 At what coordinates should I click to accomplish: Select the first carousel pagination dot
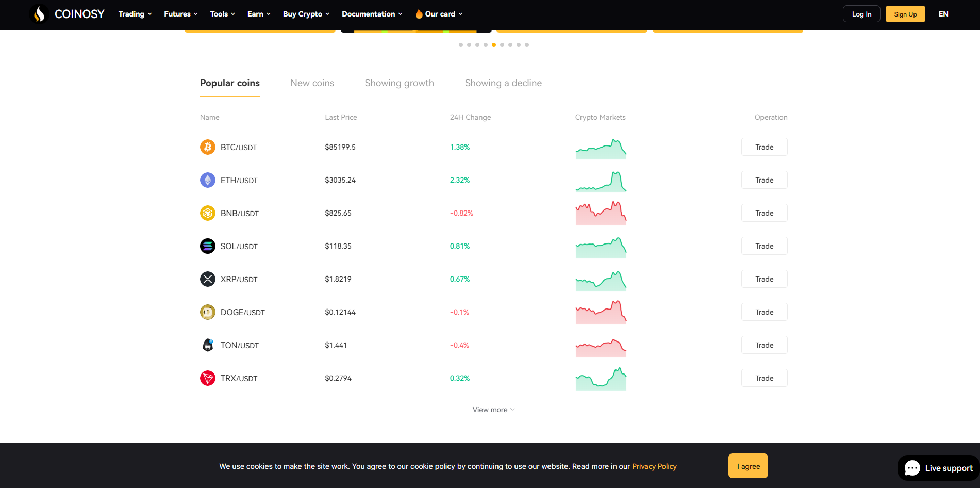click(x=461, y=45)
